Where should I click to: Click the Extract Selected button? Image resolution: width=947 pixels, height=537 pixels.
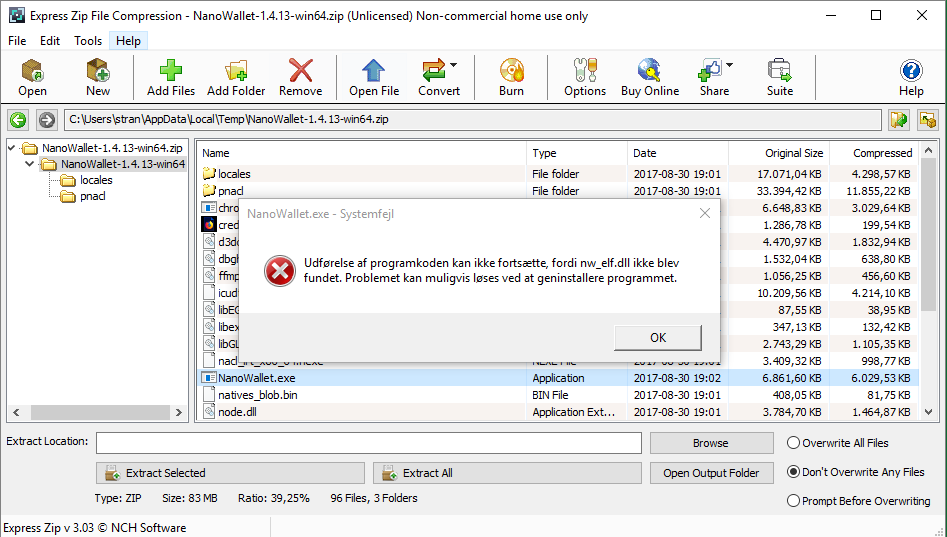pyautogui.click(x=230, y=473)
